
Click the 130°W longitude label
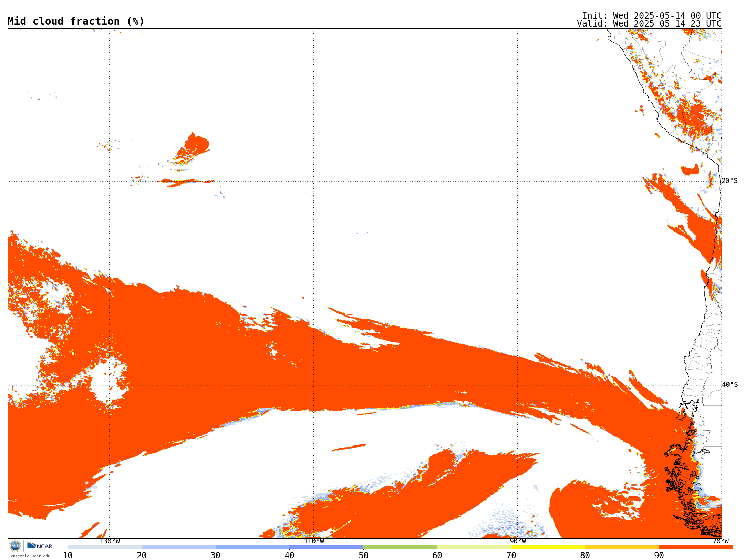click(110, 541)
